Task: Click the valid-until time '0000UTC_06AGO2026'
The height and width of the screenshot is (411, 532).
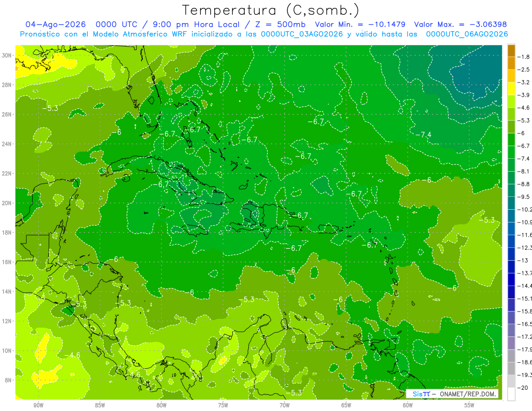Action: (467, 34)
